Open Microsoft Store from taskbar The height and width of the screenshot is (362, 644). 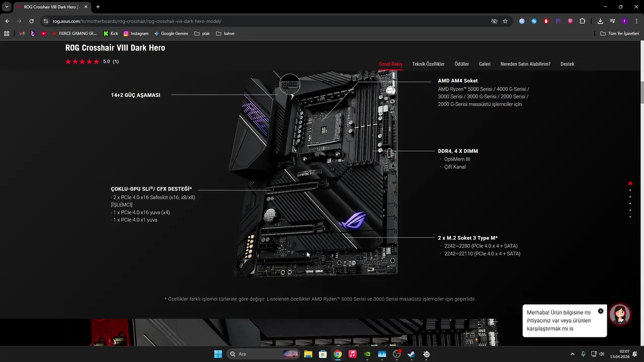323,354
